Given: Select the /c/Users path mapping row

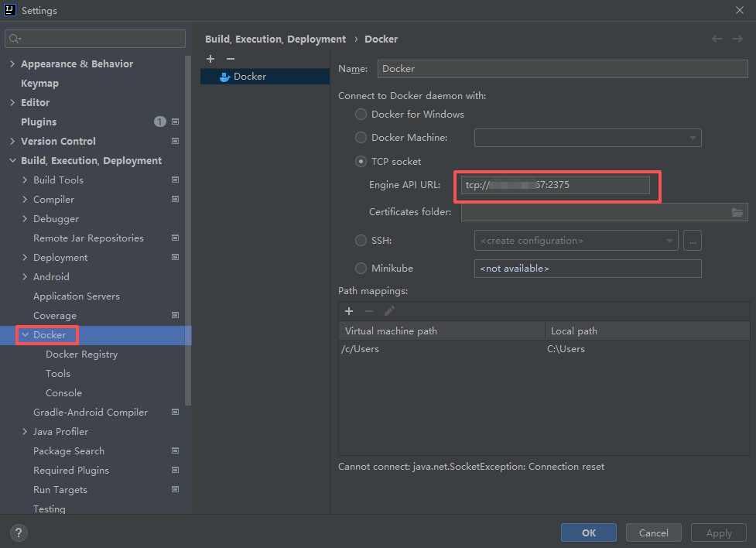Looking at the screenshot, I should click(x=544, y=349).
